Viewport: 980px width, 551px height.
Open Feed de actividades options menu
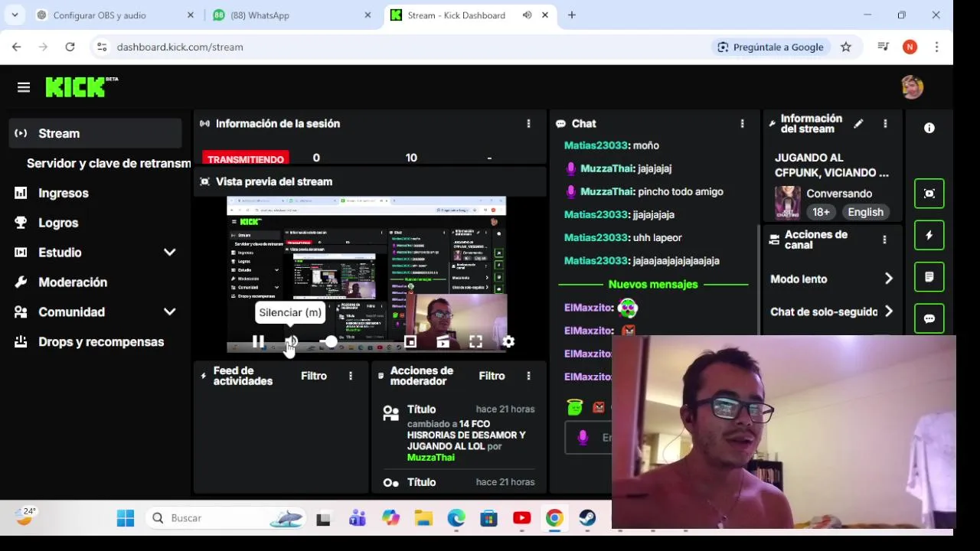[351, 376]
